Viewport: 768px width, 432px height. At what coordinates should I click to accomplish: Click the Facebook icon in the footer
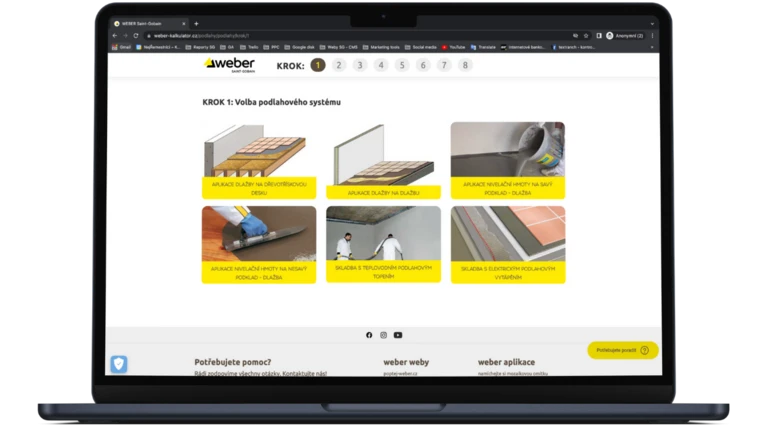tap(369, 335)
